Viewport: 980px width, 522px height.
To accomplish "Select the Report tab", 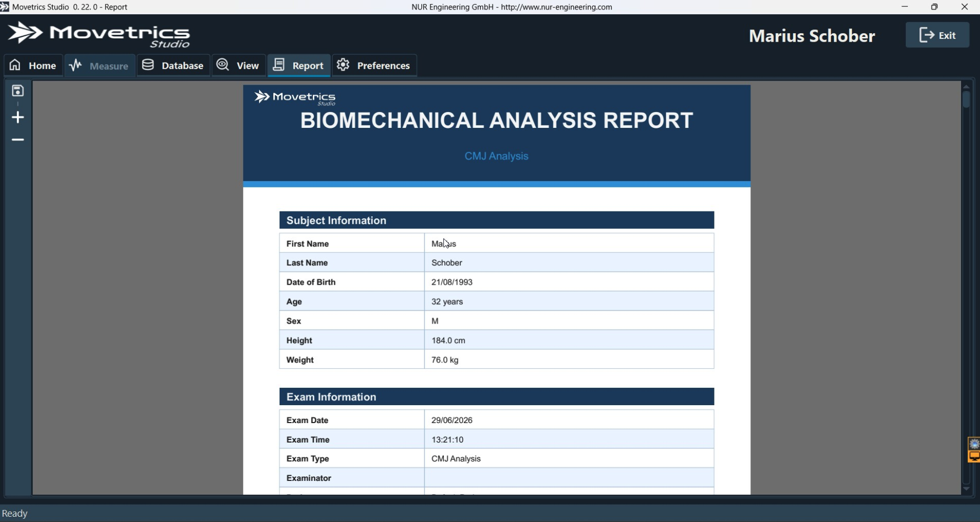I will click(x=299, y=65).
